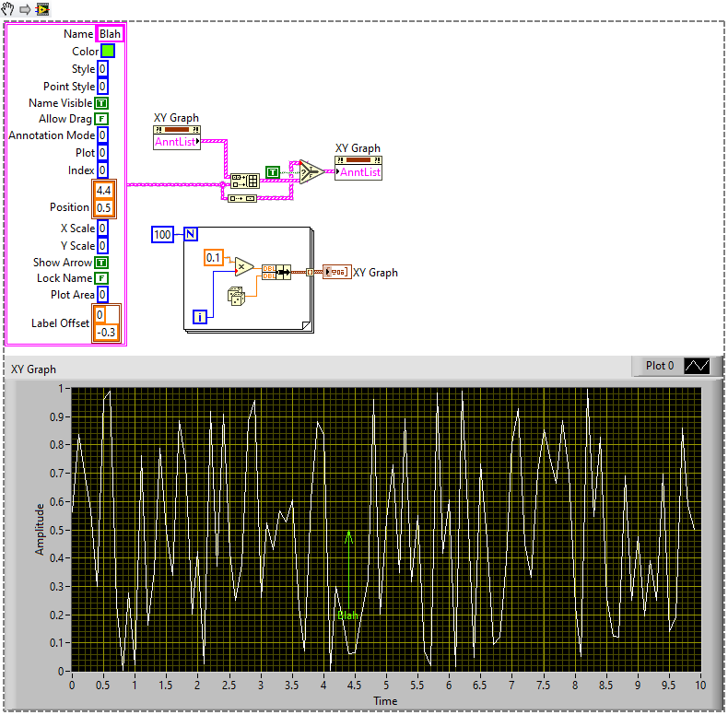Viewport: 728px width, 715px height.
Task: Click y-axis tick label 1
Action: pyautogui.click(x=60, y=389)
